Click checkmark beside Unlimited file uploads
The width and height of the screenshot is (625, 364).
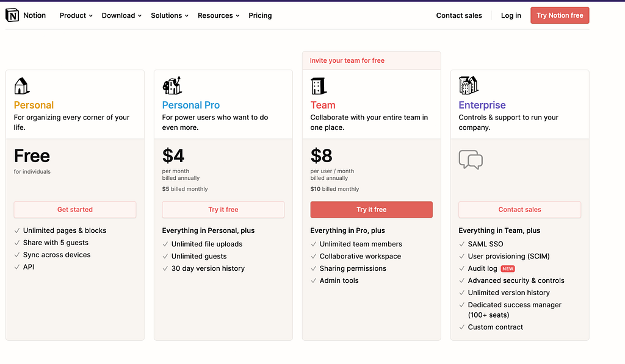[165, 244]
